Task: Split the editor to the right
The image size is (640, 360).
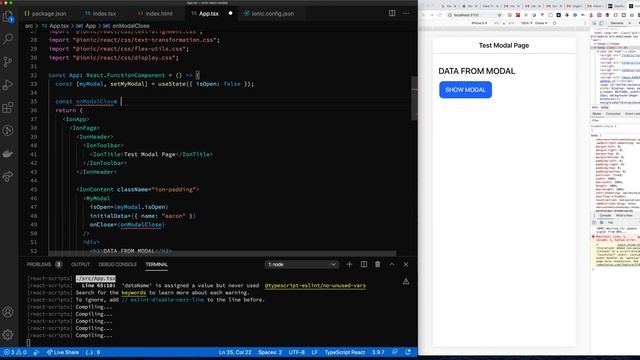Action: tap(392, 13)
